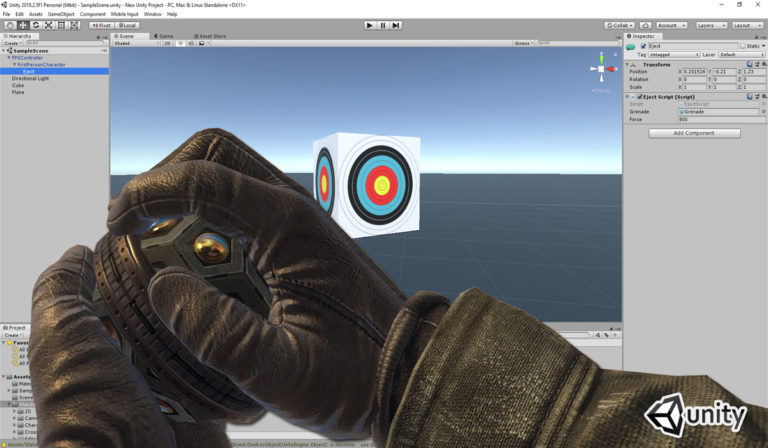Open the File menu
The width and height of the screenshot is (768, 448).
[x=6, y=14]
